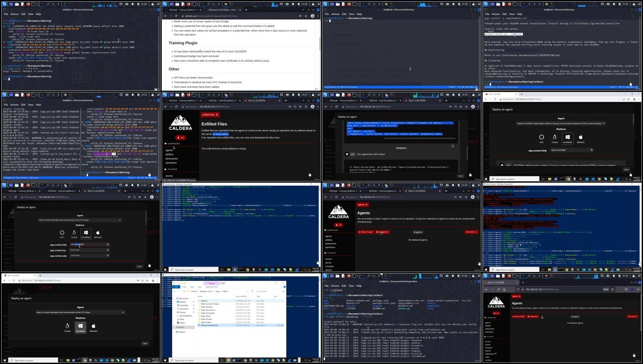The height and width of the screenshot is (364, 643).
Task: Select windows platform in full-window Windows Chrome Manx frame
Action: coord(80,327)
